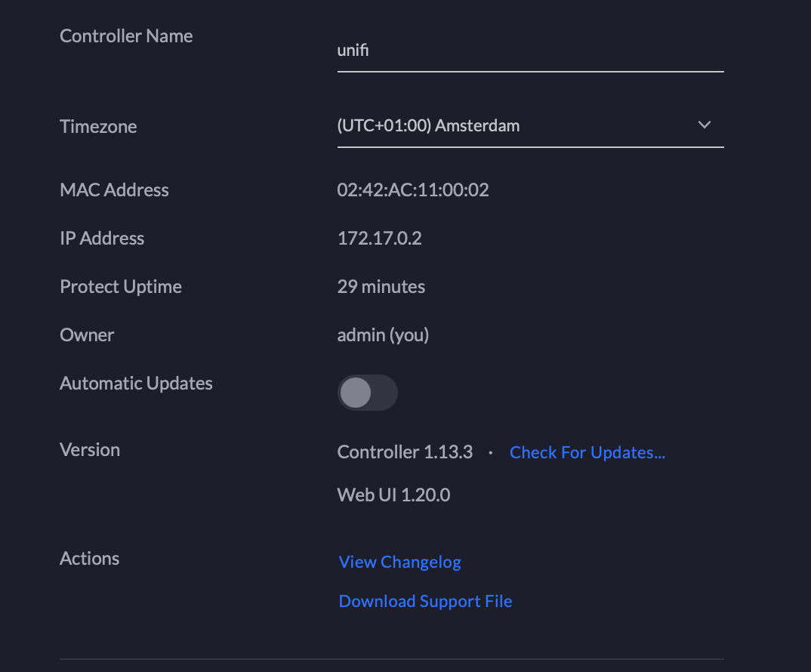
Task: Click the 'Timezone' label
Action: pos(98,127)
